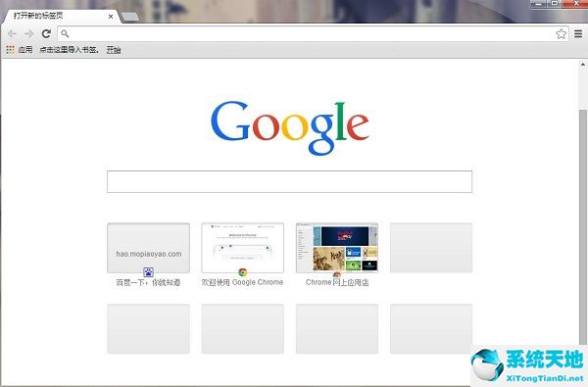Click the 开始 link in bookmarks bar
The width and height of the screenshot is (588, 387).
point(114,50)
